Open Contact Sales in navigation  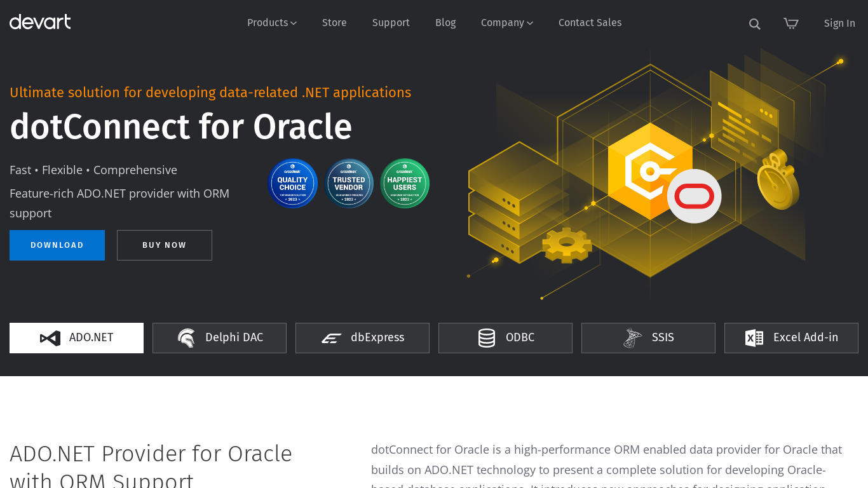[x=590, y=23]
